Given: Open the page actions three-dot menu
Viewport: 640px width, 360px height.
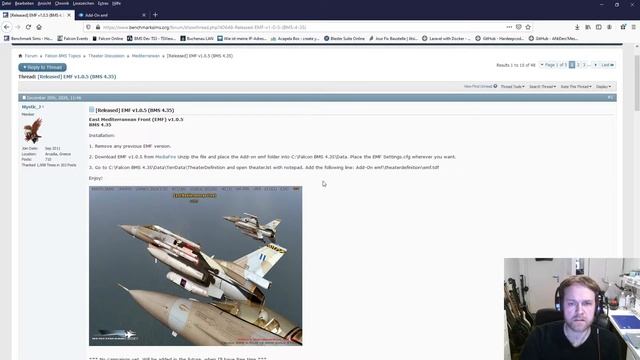Looking at the screenshot, I should click(x=509, y=27).
